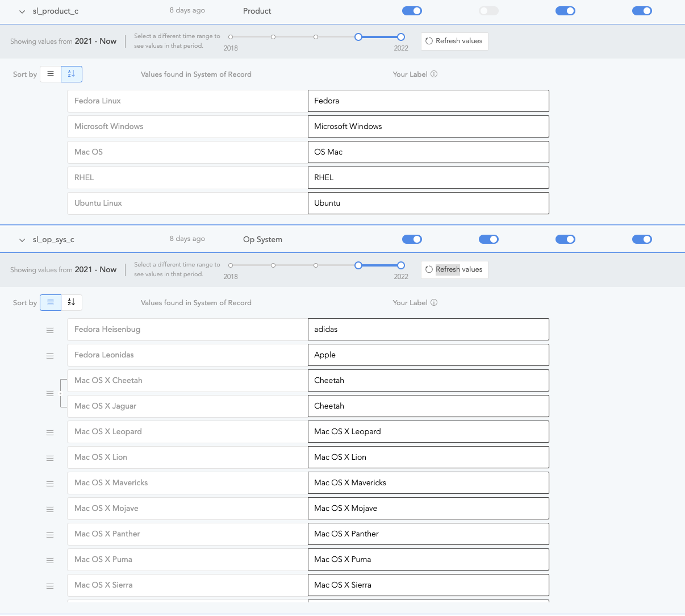Image resolution: width=685 pixels, height=616 pixels.
Task: Click drag handle for Mac OS X Mavericks
Action: 50,484
